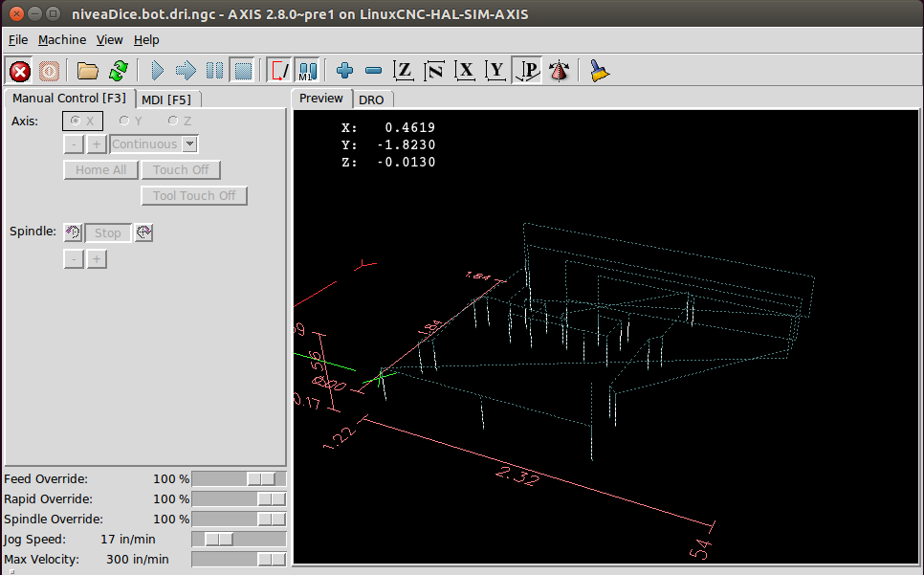Increase spindle speed with plus button
The width and height of the screenshot is (924, 575).
pyautogui.click(x=97, y=259)
